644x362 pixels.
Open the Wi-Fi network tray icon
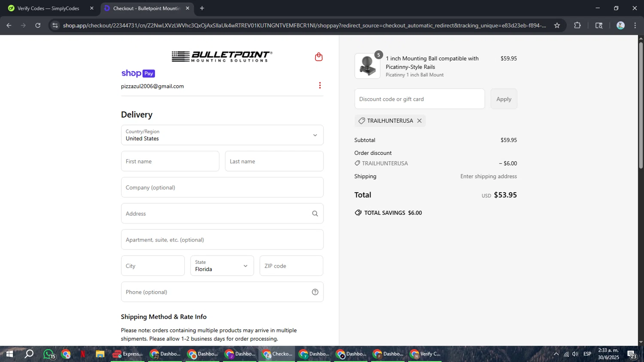coord(566,354)
